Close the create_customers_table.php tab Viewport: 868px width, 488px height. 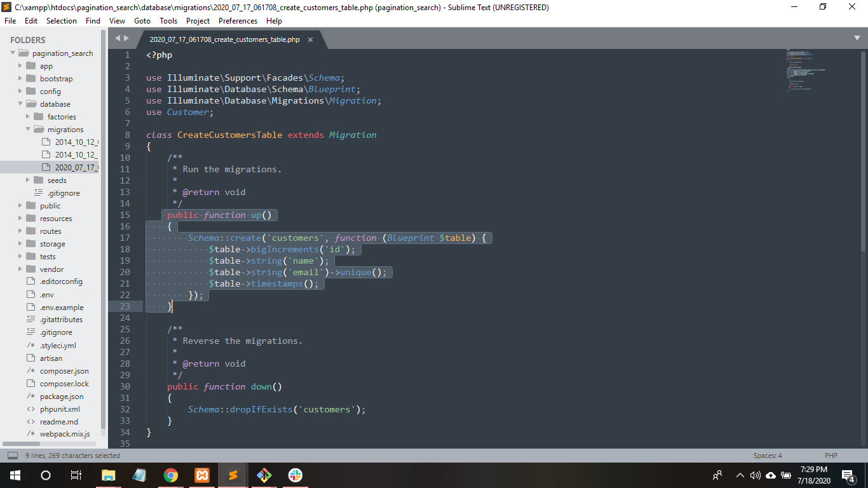click(x=310, y=39)
